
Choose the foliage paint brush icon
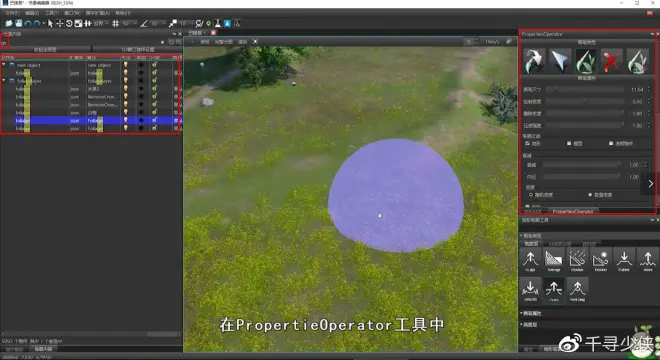coord(586,61)
